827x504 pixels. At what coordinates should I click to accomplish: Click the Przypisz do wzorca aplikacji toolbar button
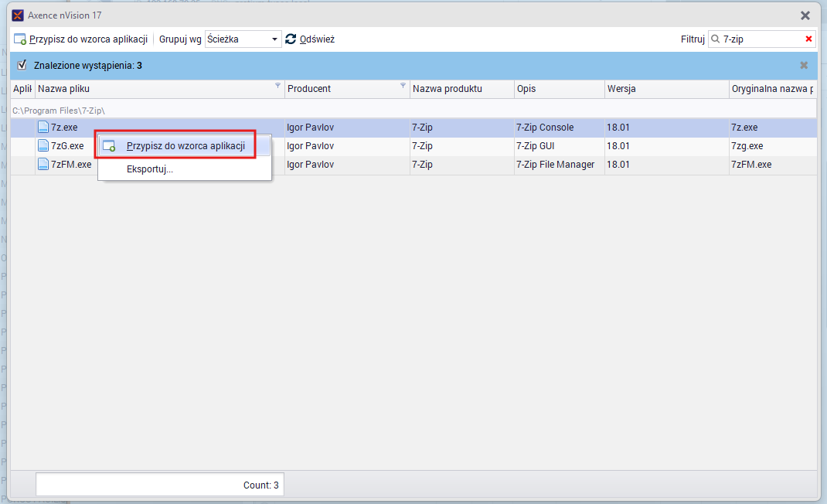pyautogui.click(x=80, y=39)
